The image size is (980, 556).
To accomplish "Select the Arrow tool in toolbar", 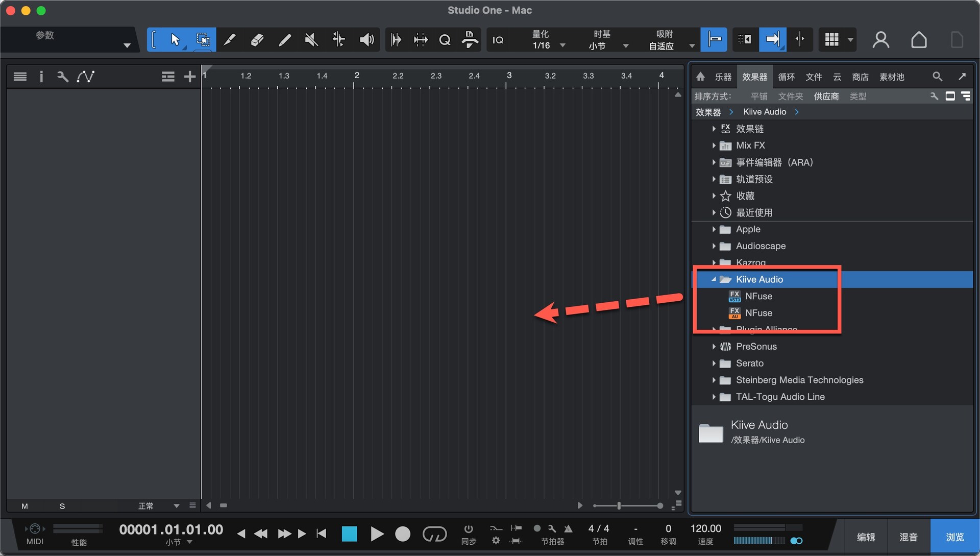I will pyautogui.click(x=175, y=40).
